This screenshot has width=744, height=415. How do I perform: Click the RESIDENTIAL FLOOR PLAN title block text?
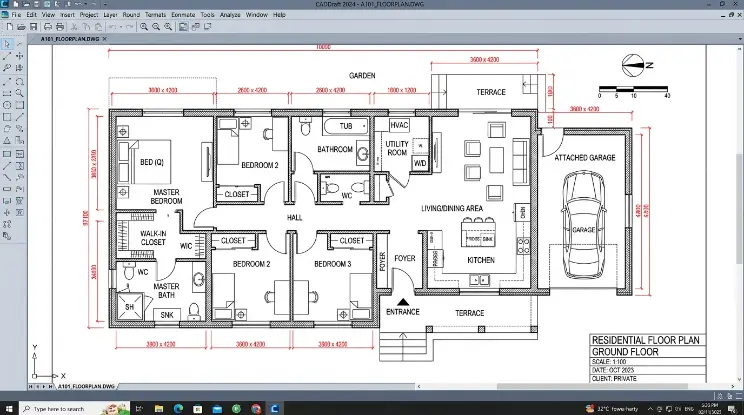coord(646,340)
